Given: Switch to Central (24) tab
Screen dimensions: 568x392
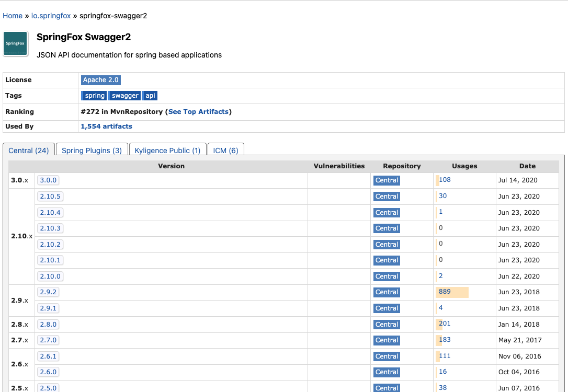Looking at the screenshot, I should (29, 151).
